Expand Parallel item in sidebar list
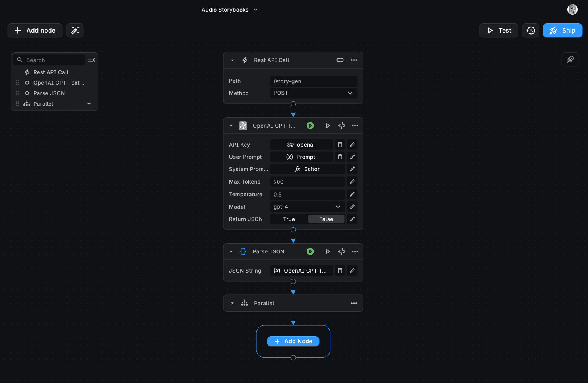The image size is (588, 383). click(x=89, y=104)
